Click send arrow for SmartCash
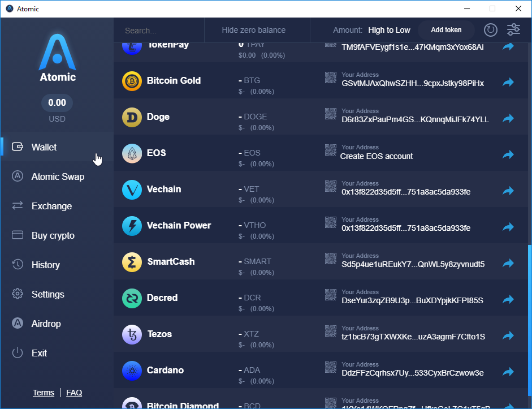Screen dimensions: 532x409 [x=508, y=263]
